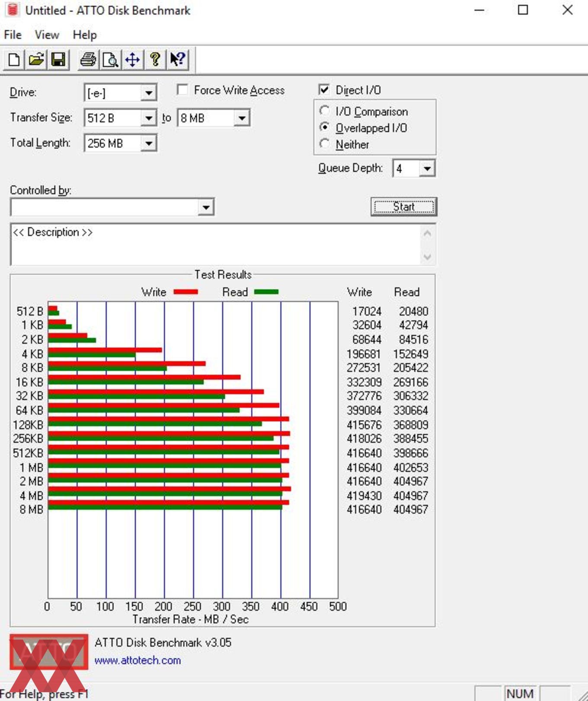
Task: Select Overlapped I/O radio option
Action: coord(324,127)
